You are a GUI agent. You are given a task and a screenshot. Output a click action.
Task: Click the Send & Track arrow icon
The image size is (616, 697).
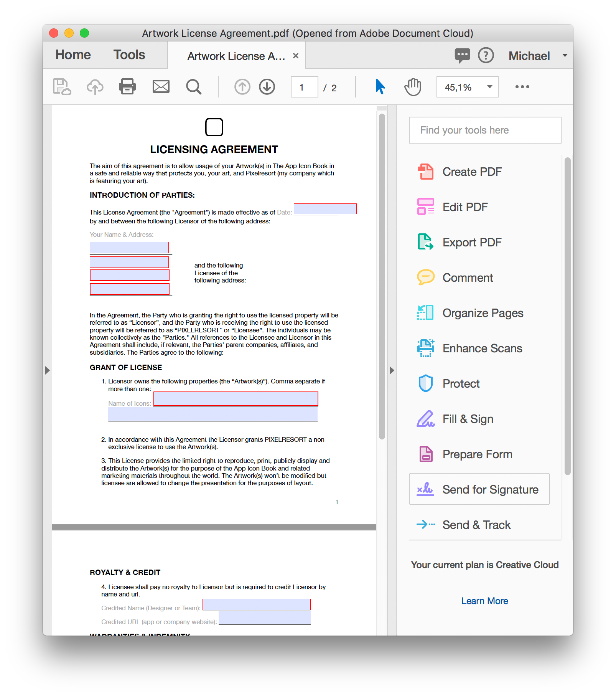pos(425,524)
